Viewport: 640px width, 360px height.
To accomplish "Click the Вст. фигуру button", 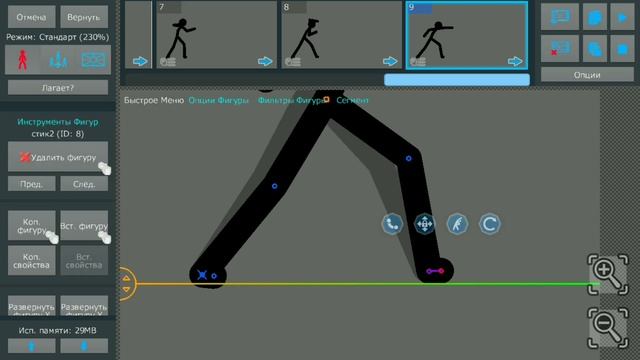I will point(84,226).
